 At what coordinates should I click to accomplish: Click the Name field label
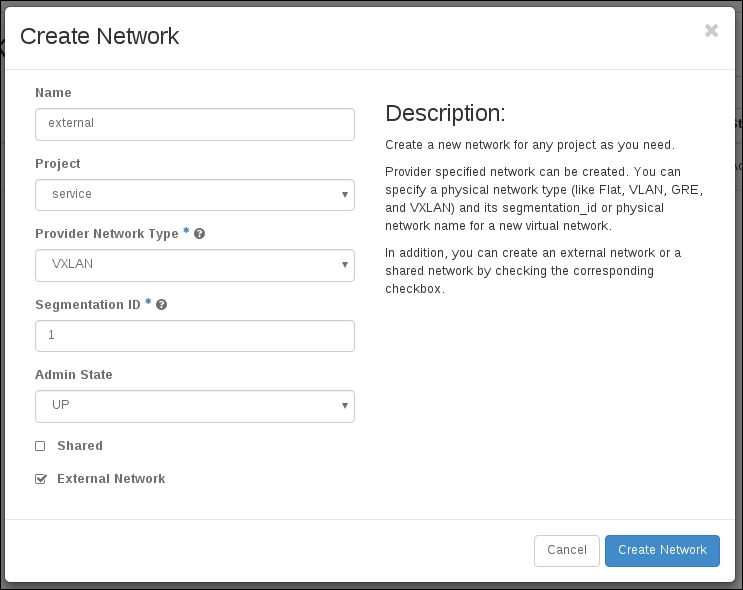53,93
